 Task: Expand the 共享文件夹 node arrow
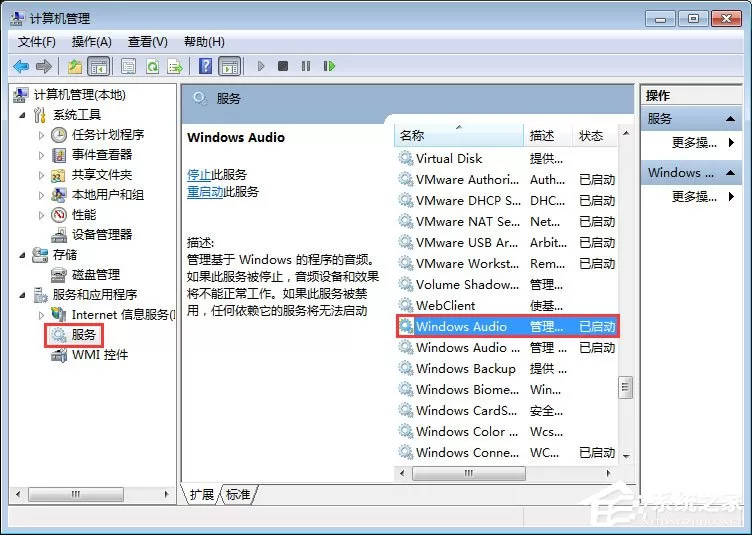coord(41,175)
